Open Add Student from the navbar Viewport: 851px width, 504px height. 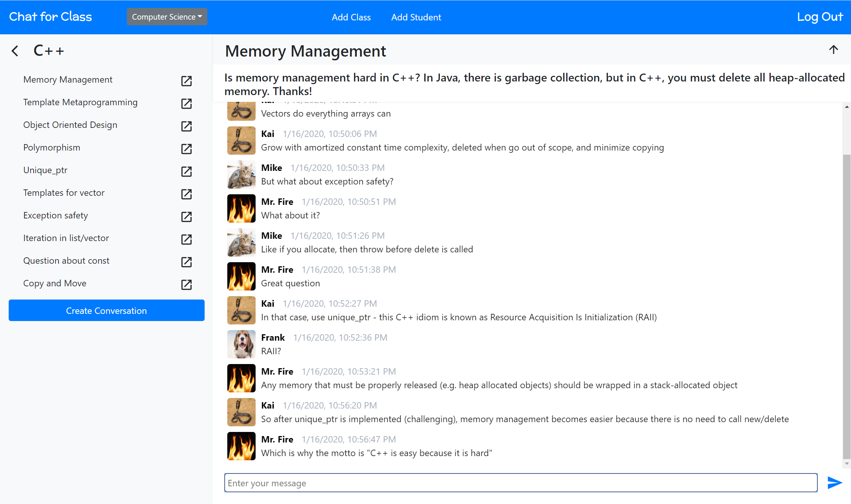(x=416, y=17)
